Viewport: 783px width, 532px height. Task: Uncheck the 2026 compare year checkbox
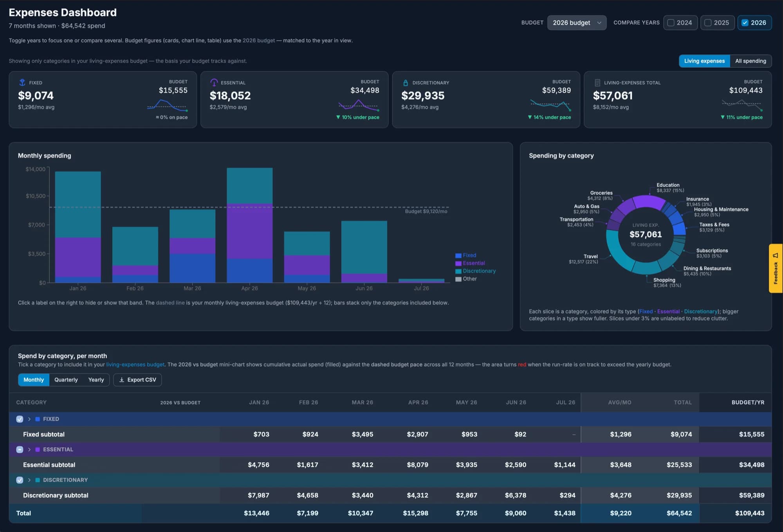(x=745, y=23)
